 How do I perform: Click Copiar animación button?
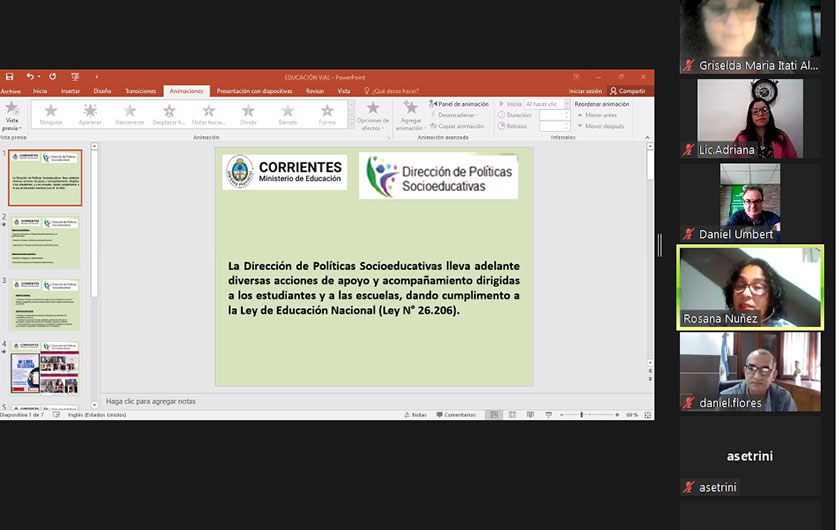click(458, 126)
